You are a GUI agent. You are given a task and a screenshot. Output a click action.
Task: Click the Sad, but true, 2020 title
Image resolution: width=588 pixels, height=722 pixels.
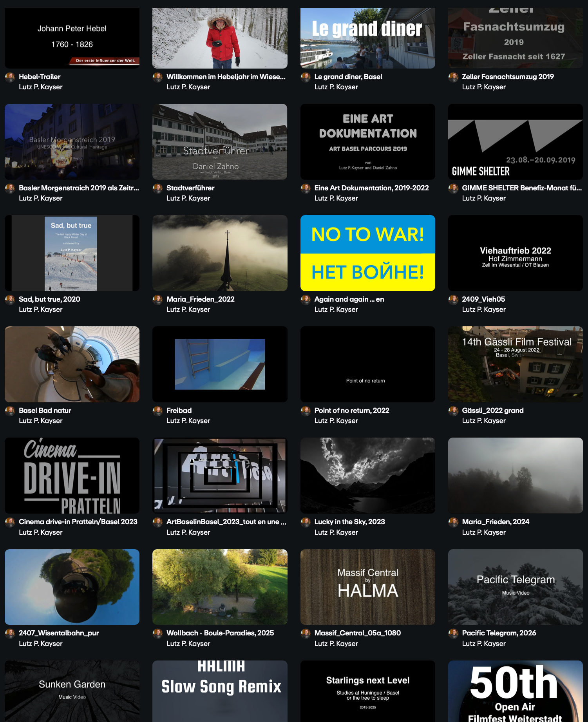pos(49,299)
